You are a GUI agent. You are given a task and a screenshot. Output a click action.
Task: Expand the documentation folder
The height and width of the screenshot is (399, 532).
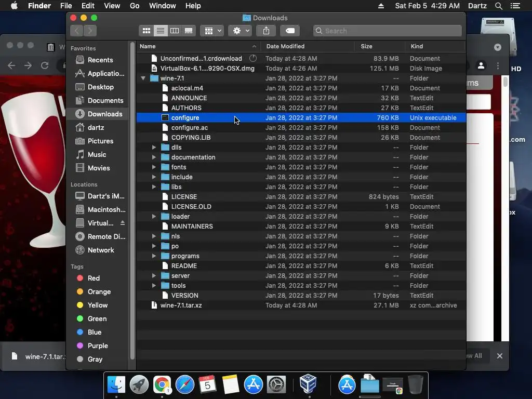(x=154, y=157)
